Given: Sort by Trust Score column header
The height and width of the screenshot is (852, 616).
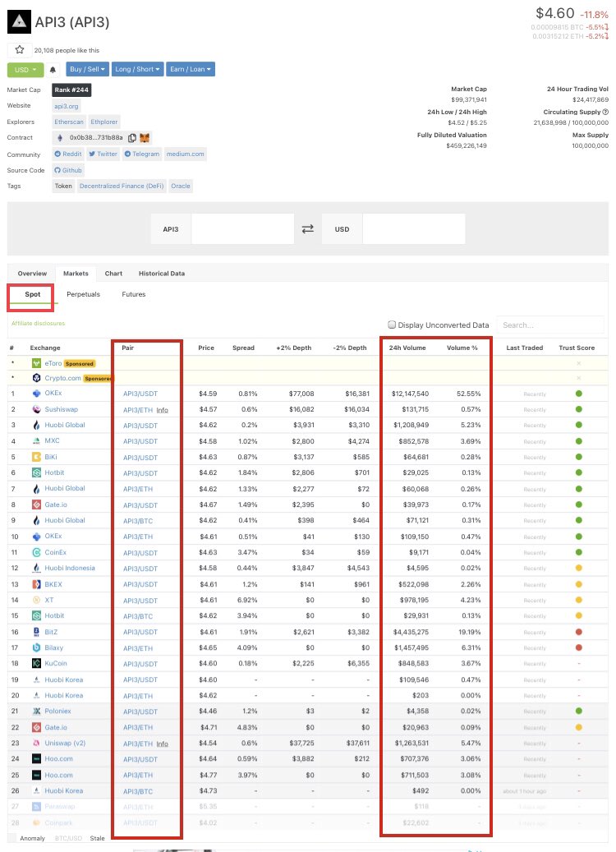Looking at the screenshot, I should [x=577, y=348].
